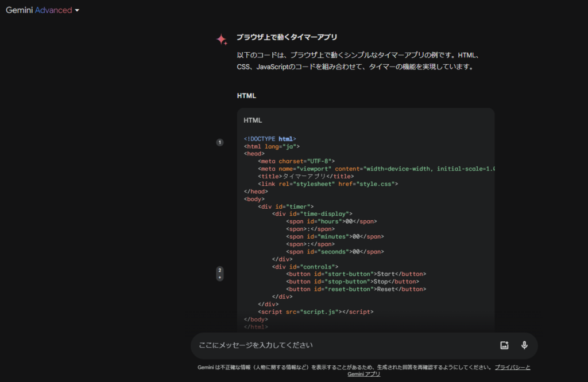The width and height of the screenshot is (588, 382).
Task: Start voice input with the microphone icon
Action: coord(524,345)
